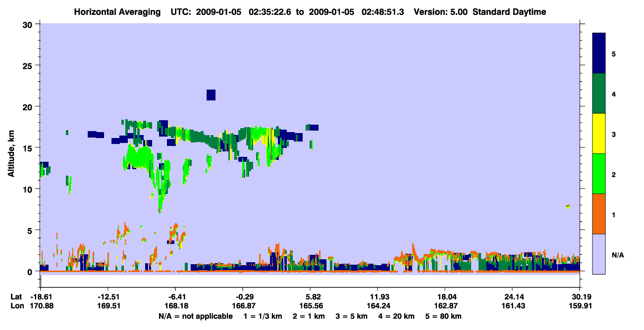
Task: Click longitude value 159.91
Action: point(580,306)
